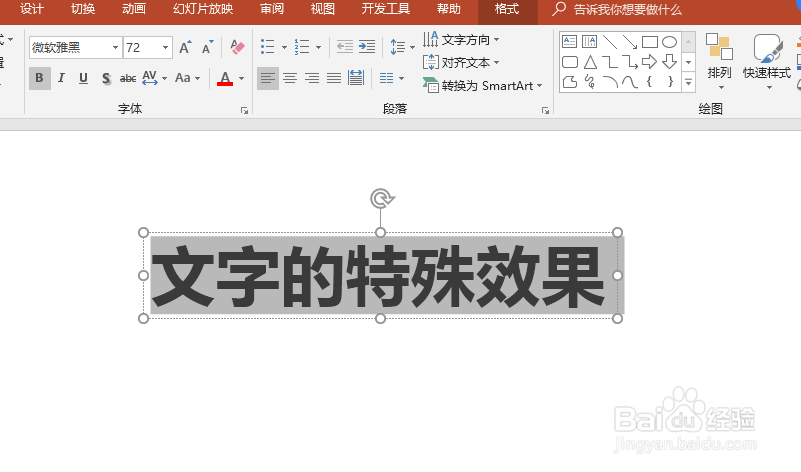Select the Elbow Connector shape

[x=609, y=62]
